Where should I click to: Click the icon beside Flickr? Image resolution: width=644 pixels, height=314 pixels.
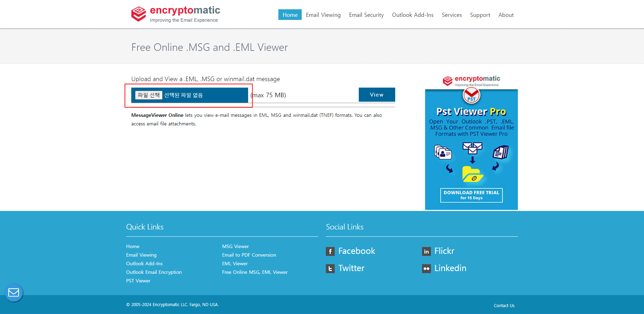426,251
